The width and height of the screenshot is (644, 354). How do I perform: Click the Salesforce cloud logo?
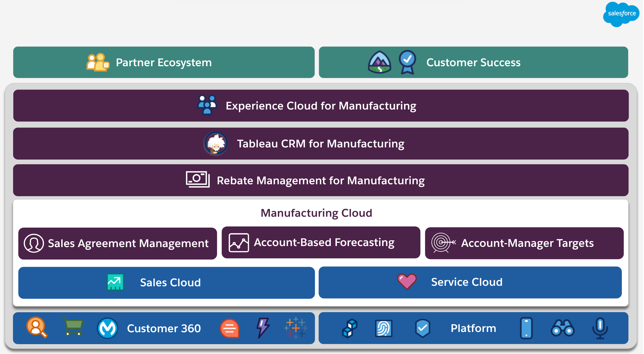[621, 14]
